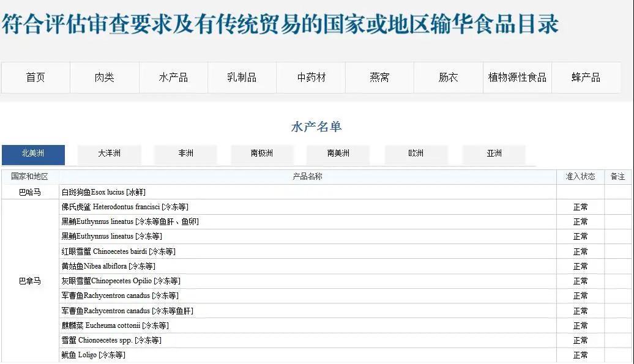Select the 燕窝 category
The width and height of the screenshot is (634, 364).
pyautogui.click(x=379, y=78)
